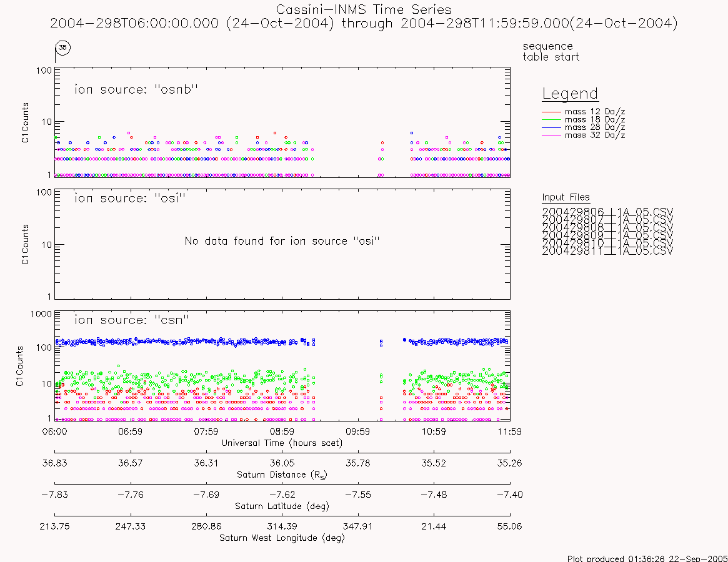Image resolution: width=728 pixels, height=562 pixels.
Task: Click the underlined Legend heading
Action: (x=570, y=94)
